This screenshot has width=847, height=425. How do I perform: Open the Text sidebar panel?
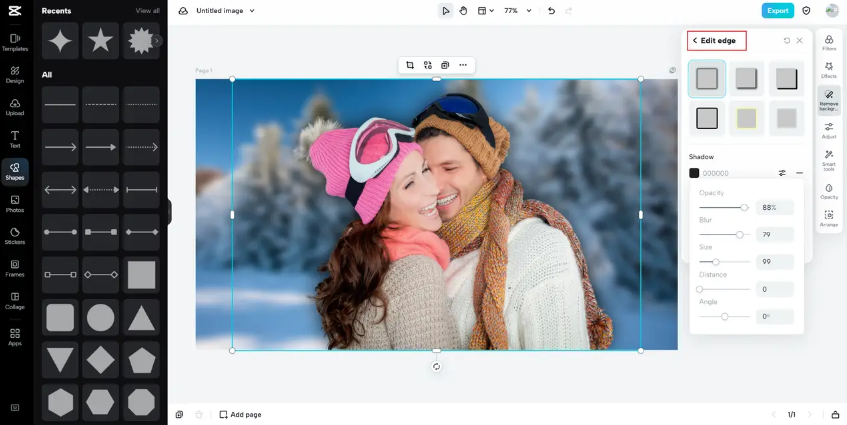tap(15, 139)
